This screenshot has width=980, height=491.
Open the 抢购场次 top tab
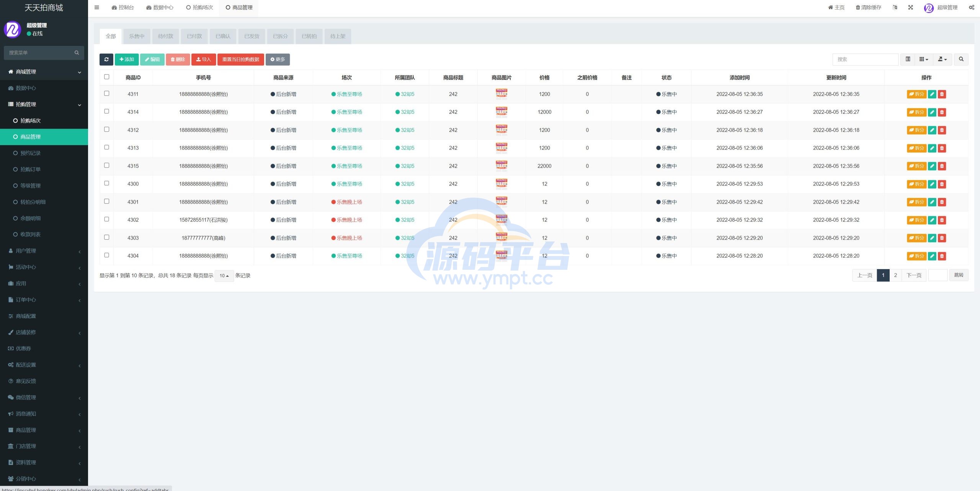point(199,8)
